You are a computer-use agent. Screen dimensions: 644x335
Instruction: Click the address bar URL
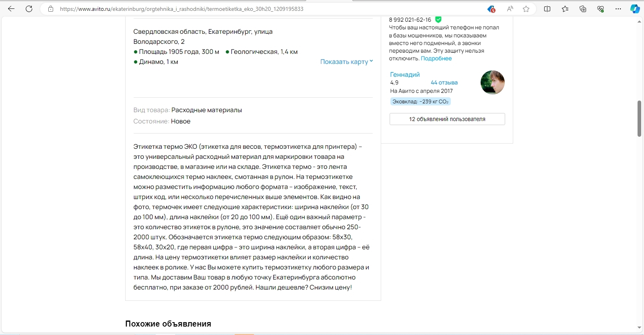click(x=182, y=9)
